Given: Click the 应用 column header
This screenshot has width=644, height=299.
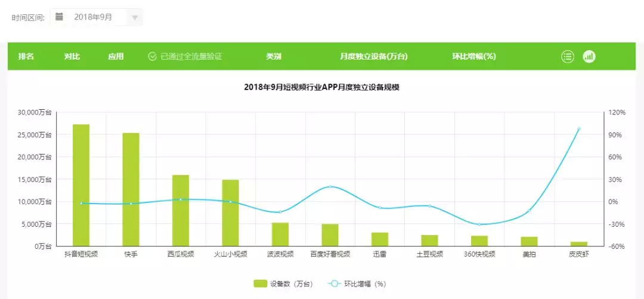Looking at the screenshot, I should [x=116, y=57].
